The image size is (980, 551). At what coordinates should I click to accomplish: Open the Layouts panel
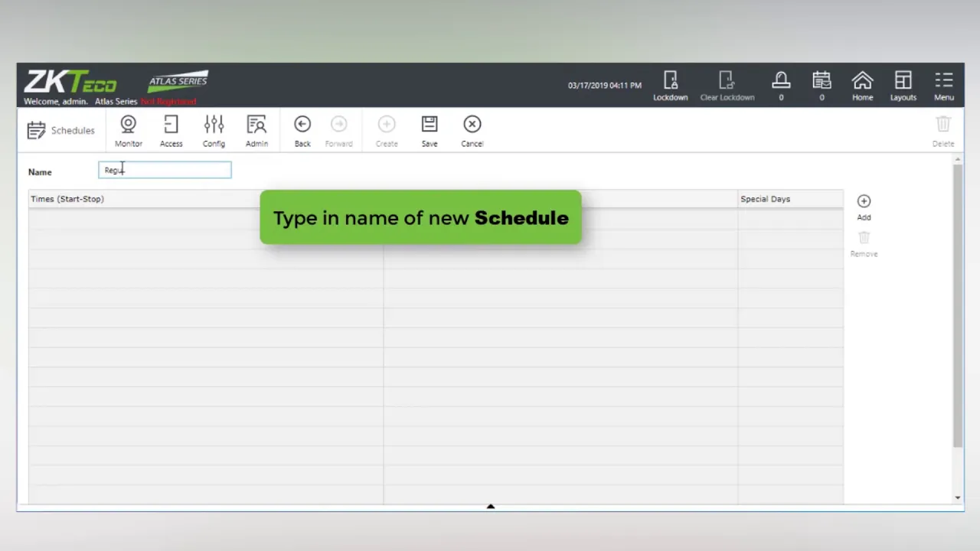(x=903, y=85)
